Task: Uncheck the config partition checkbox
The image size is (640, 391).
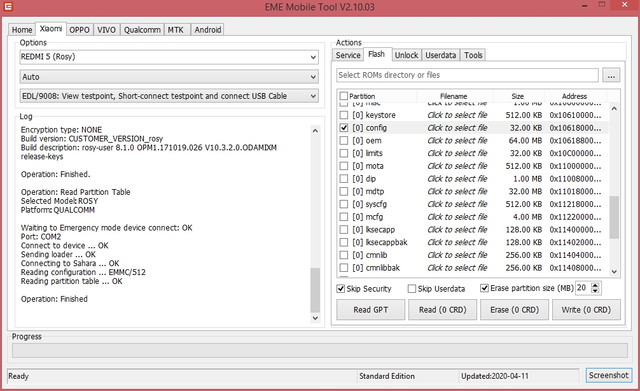Action: point(344,128)
